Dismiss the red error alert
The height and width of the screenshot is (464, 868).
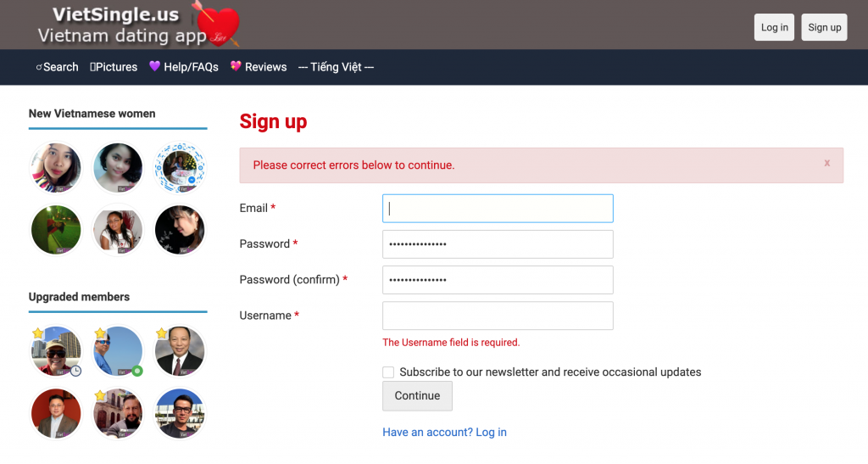click(827, 163)
